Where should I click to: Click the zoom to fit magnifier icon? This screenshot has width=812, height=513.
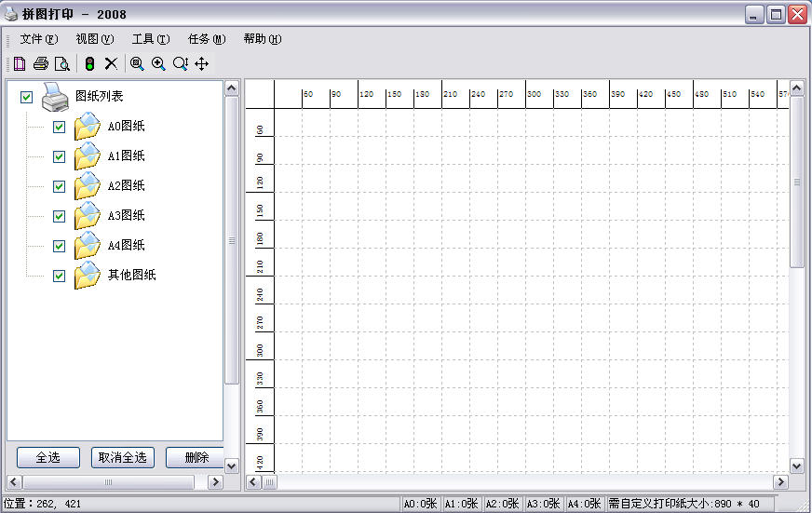[x=137, y=63]
